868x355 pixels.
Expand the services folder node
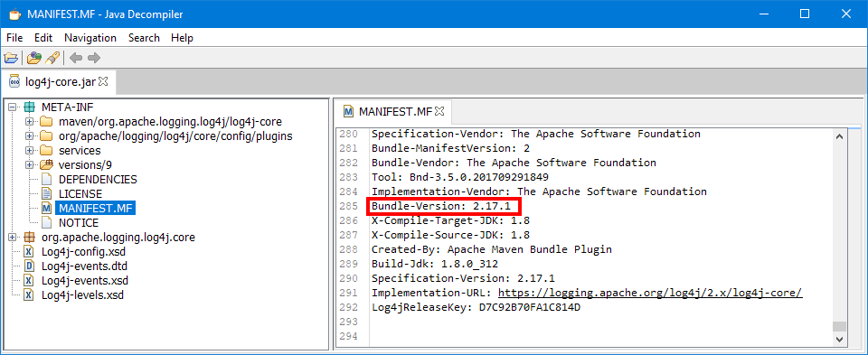pyautogui.click(x=29, y=151)
